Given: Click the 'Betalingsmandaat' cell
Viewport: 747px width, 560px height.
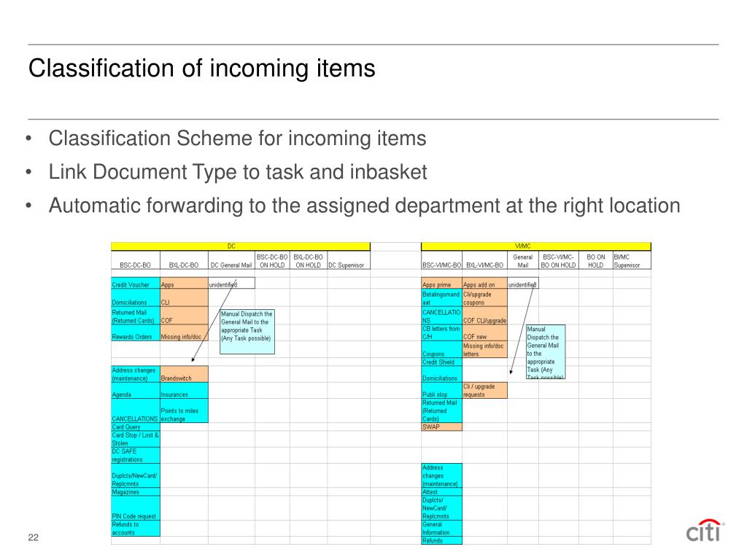Looking at the screenshot, I should coord(441,298).
